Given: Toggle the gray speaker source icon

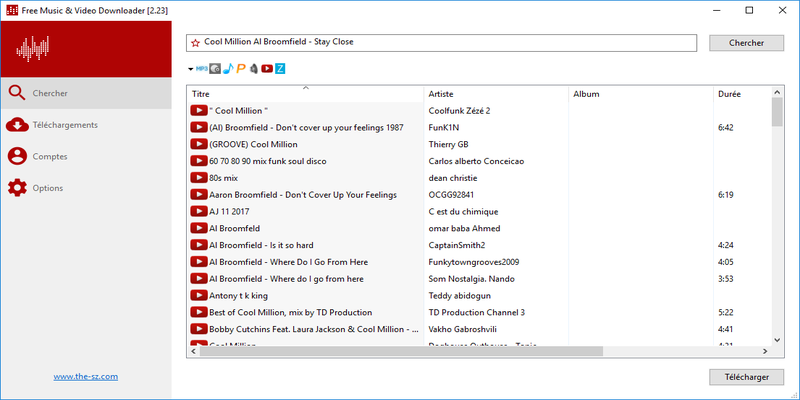Looking at the screenshot, I should [254, 68].
